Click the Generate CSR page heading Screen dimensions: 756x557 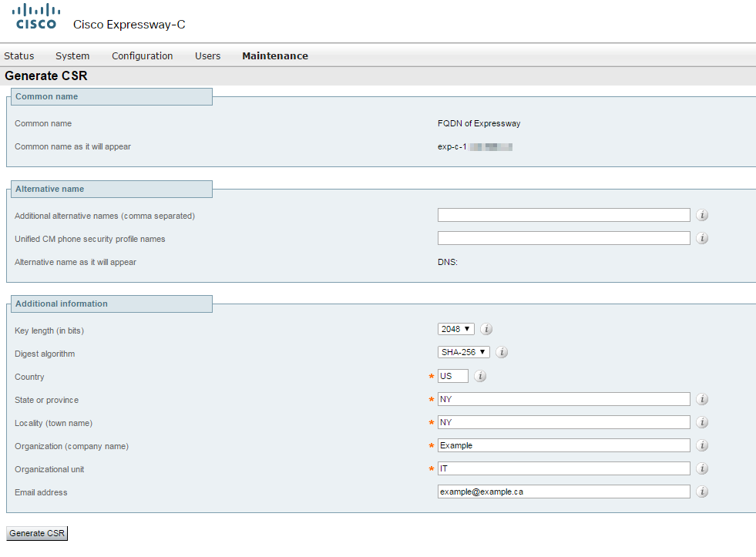[x=46, y=76]
